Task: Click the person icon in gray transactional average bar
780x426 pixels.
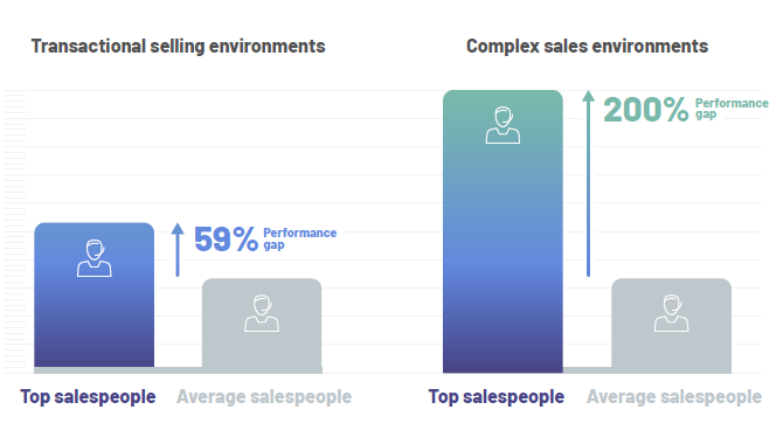Action: (x=262, y=313)
